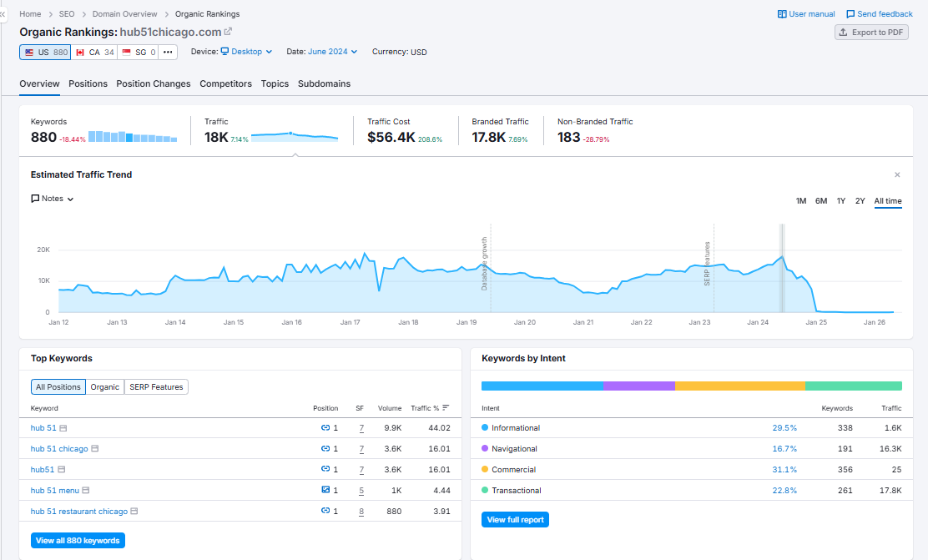Click the Database growth chart marker
Screen dimensions: 928x560
click(x=484, y=264)
